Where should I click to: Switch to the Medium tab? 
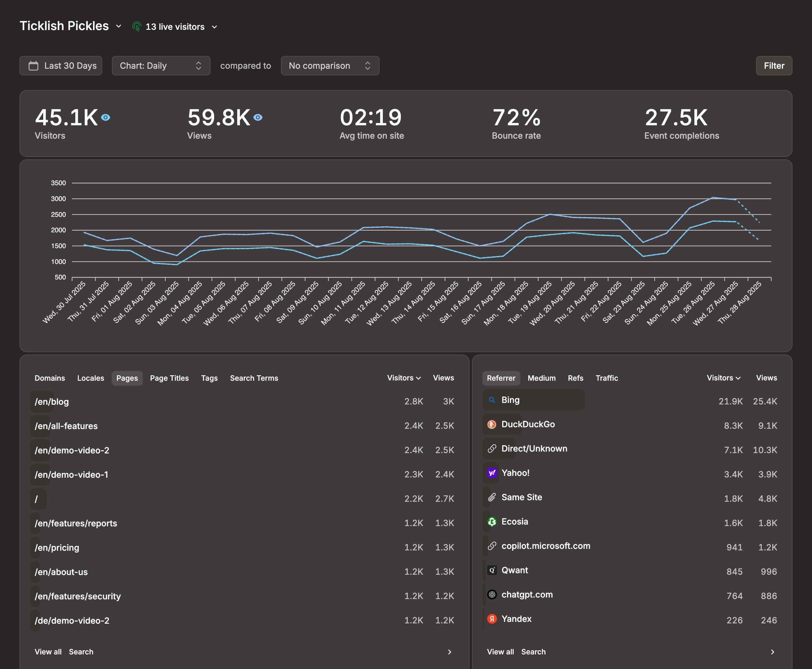[x=541, y=378]
